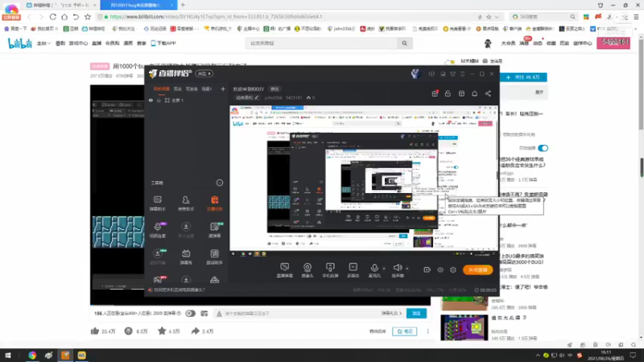Toggle visibility eye of 全屏 1 source
644x362 pixels.
(x=151, y=100)
